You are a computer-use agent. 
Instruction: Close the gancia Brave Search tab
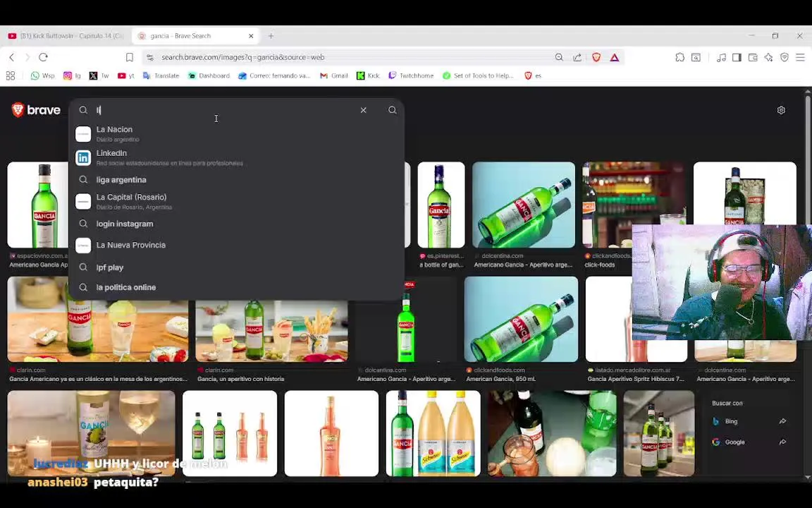(251, 36)
